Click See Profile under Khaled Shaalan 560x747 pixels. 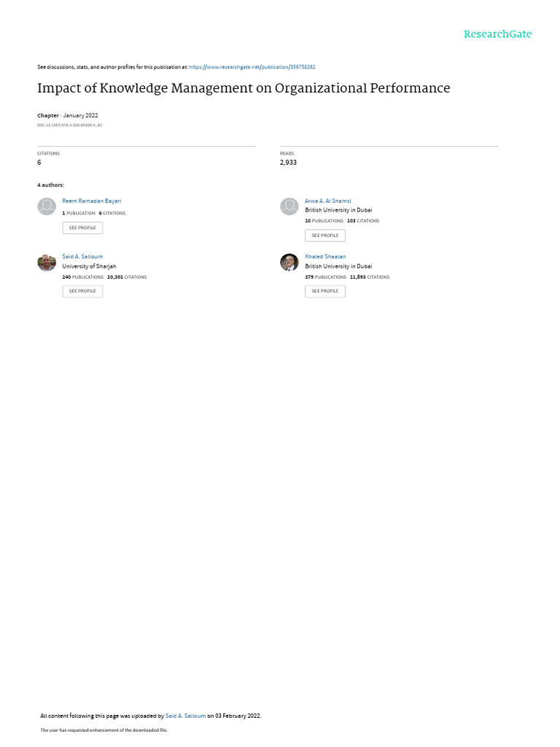coord(325,291)
